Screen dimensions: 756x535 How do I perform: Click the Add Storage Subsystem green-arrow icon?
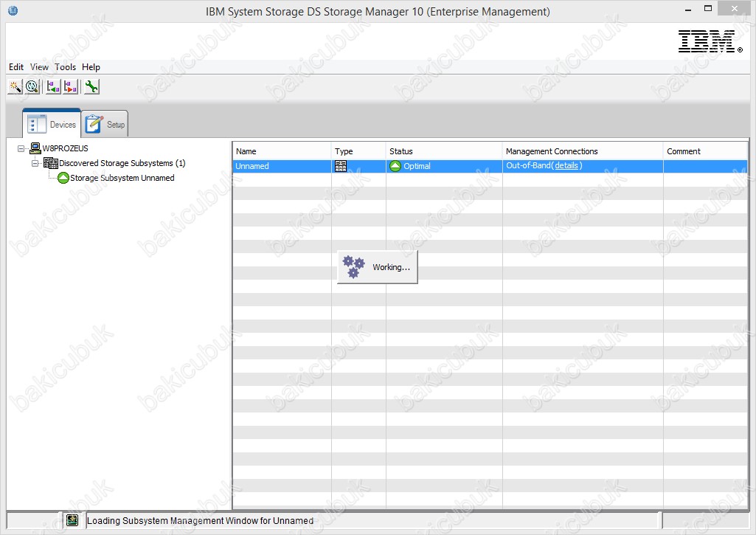coord(53,87)
